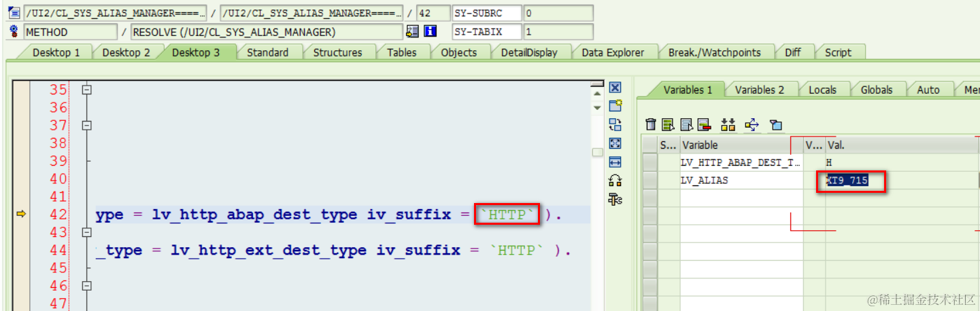Click the swap tool icon in the side strip
The width and height of the screenshot is (980, 311).
[x=615, y=124]
